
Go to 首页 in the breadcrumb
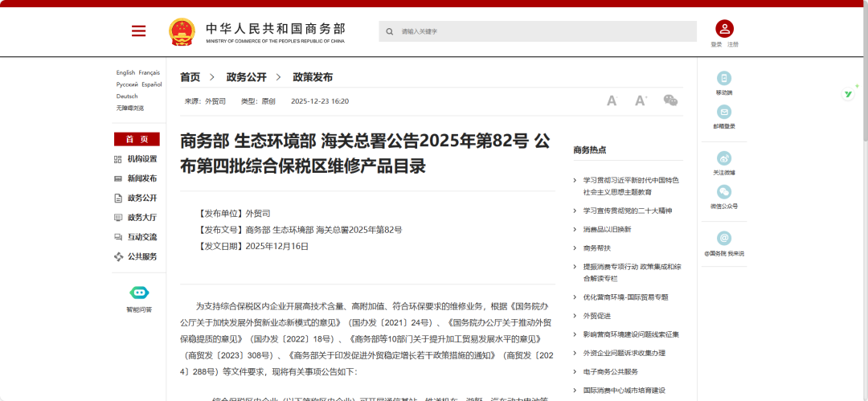(190, 77)
